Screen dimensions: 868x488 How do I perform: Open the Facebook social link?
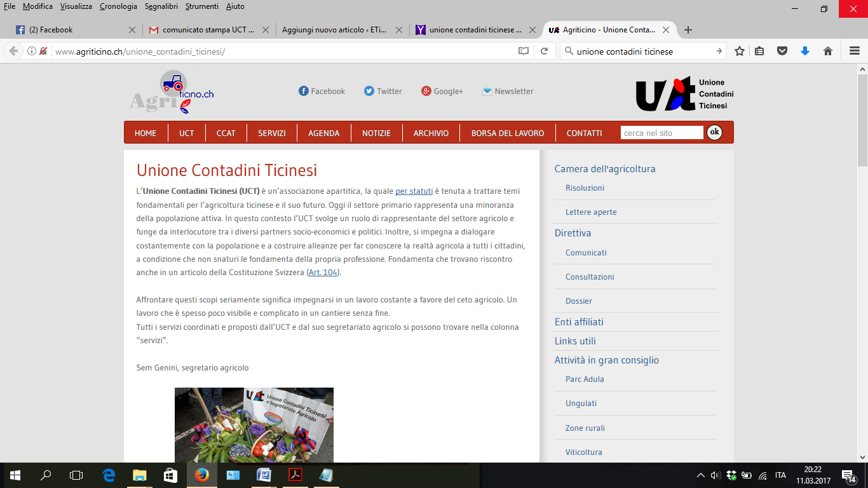322,91
